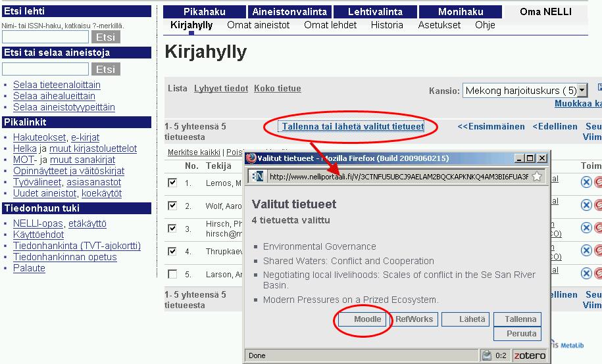Open the Palaute link
The width and height of the screenshot is (602, 364).
(x=29, y=267)
